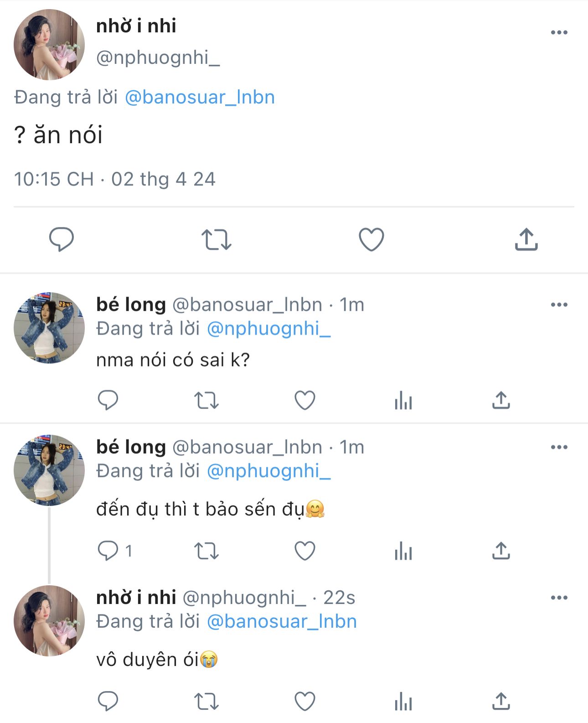Open @banosuar_lnbn mention link under main tweet header

click(200, 98)
